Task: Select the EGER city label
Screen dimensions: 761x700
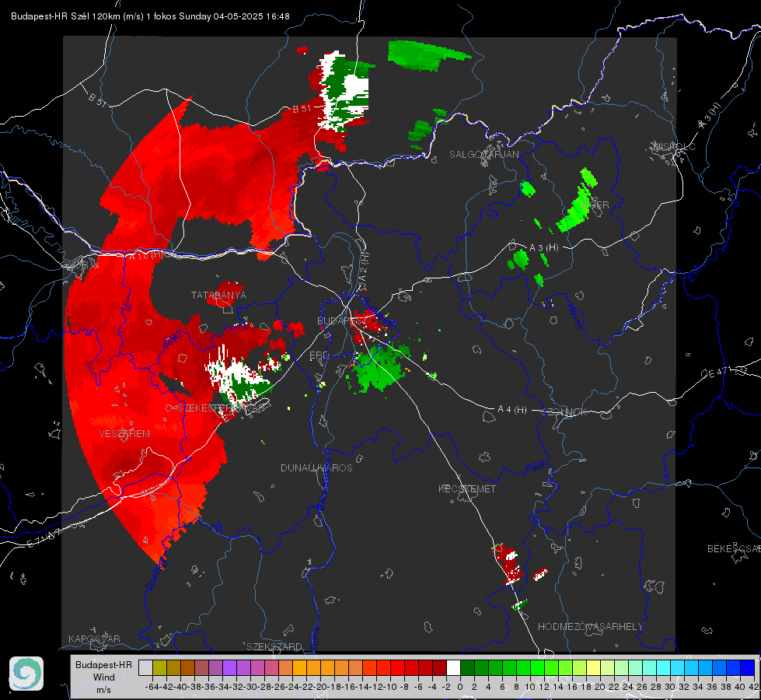Action: [595, 205]
